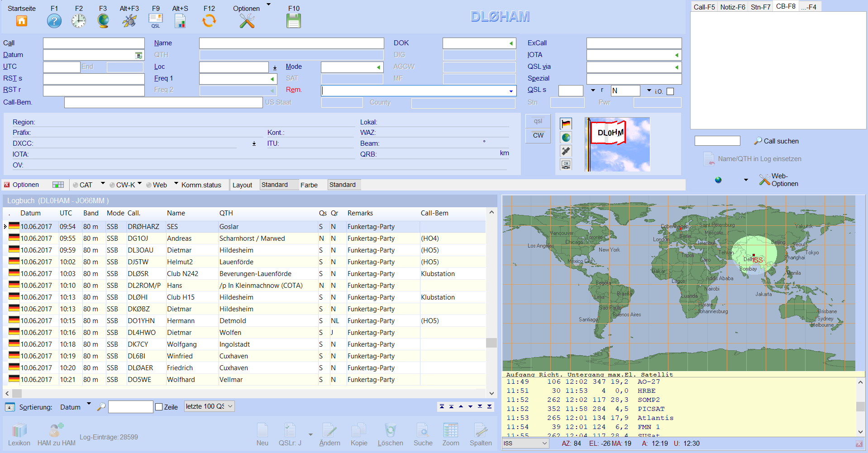The height and width of the screenshot is (453, 868).
Task: Toggle the CAT radio indicator
Action: pyautogui.click(x=76, y=185)
